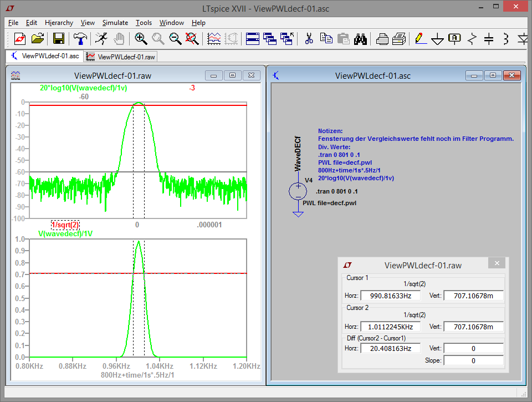Select the Zoom Out magnifier icon
This screenshot has width=532, height=402.
(176, 39)
